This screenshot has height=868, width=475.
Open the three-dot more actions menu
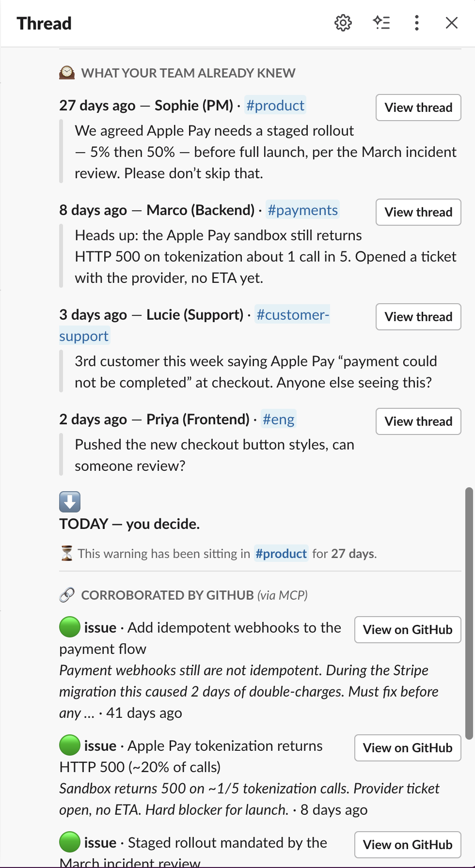coord(417,23)
